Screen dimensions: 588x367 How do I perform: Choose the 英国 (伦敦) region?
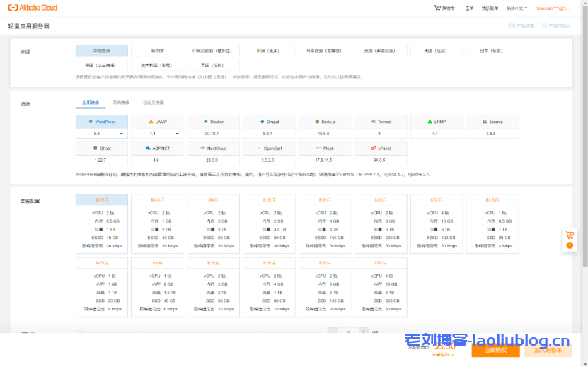[x=213, y=65]
